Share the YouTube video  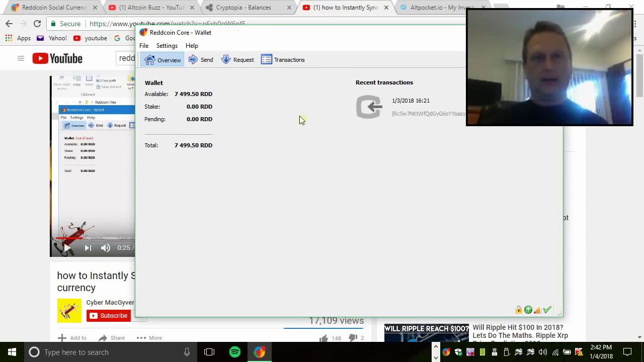coord(112,338)
